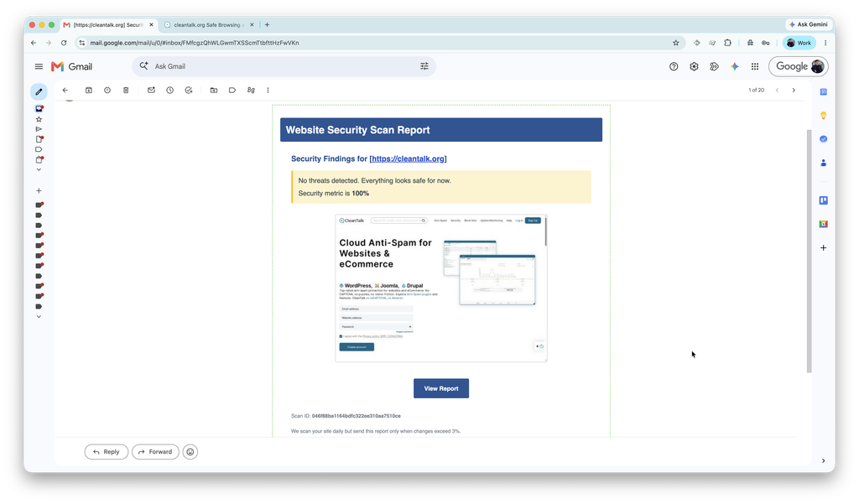Select the Gmail Security report tab
The width and height of the screenshot is (859, 504).
click(108, 24)
